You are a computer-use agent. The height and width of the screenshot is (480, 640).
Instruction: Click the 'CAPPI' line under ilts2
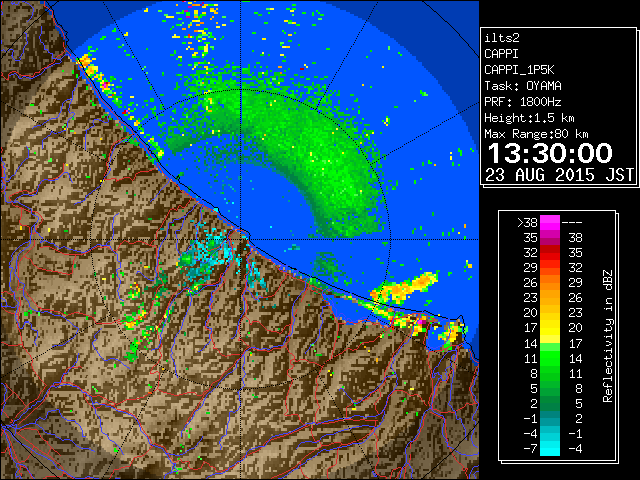pyautogui.click(x=502, y=54)
